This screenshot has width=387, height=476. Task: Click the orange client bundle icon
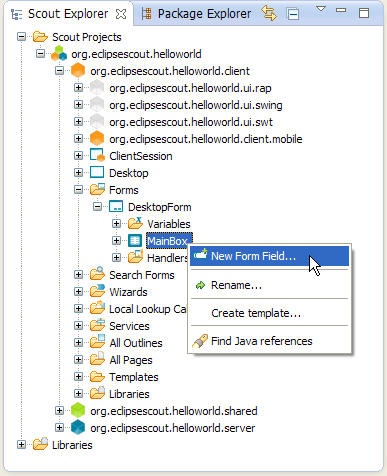pos(78,70)
